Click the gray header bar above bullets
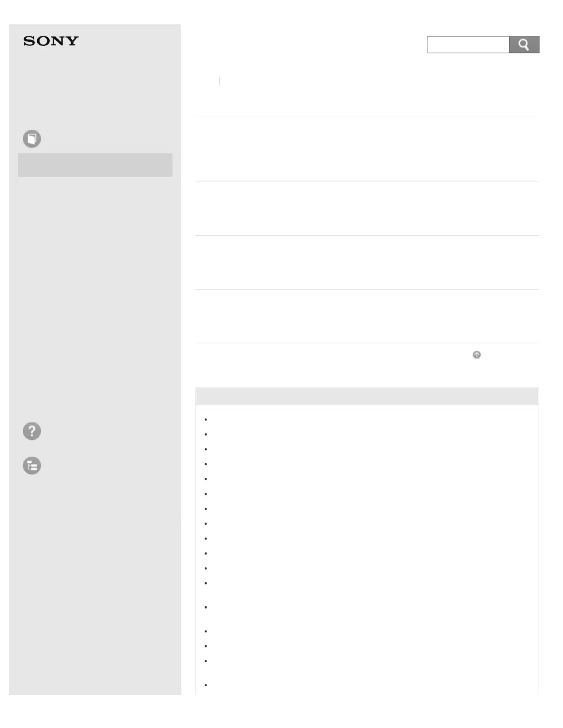 click(367, 396)
